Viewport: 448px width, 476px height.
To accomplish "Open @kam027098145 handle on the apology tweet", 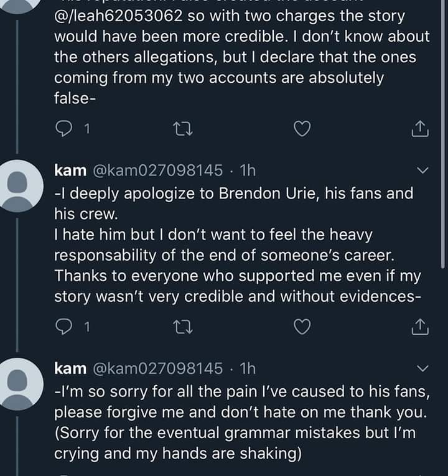I will pyautogui.click(x=157, y=170).
